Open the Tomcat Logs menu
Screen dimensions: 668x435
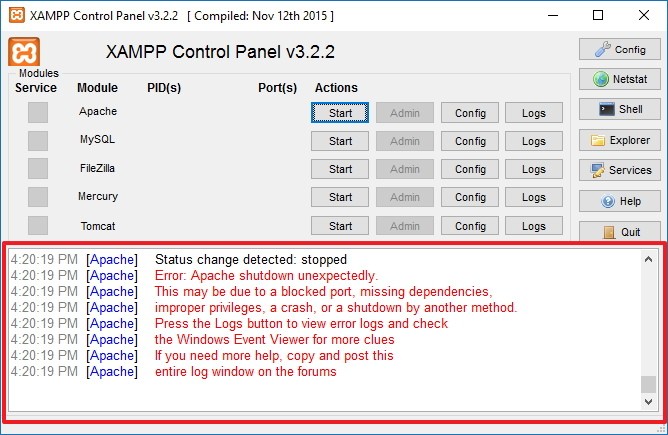tap(534, 226)
